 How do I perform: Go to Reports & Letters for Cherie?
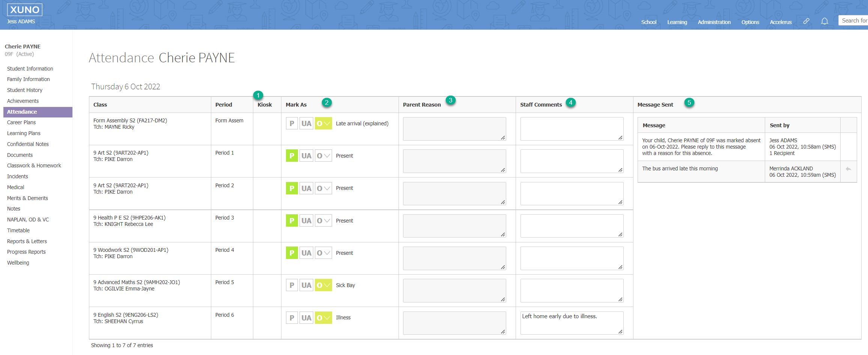point(27,241)
